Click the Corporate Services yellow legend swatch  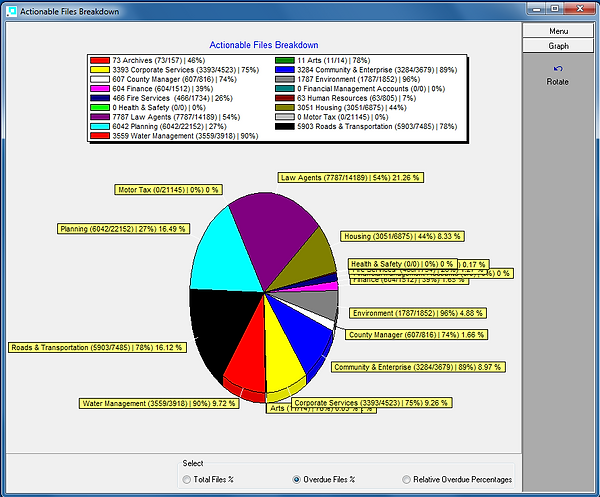(x=100, y=70)
